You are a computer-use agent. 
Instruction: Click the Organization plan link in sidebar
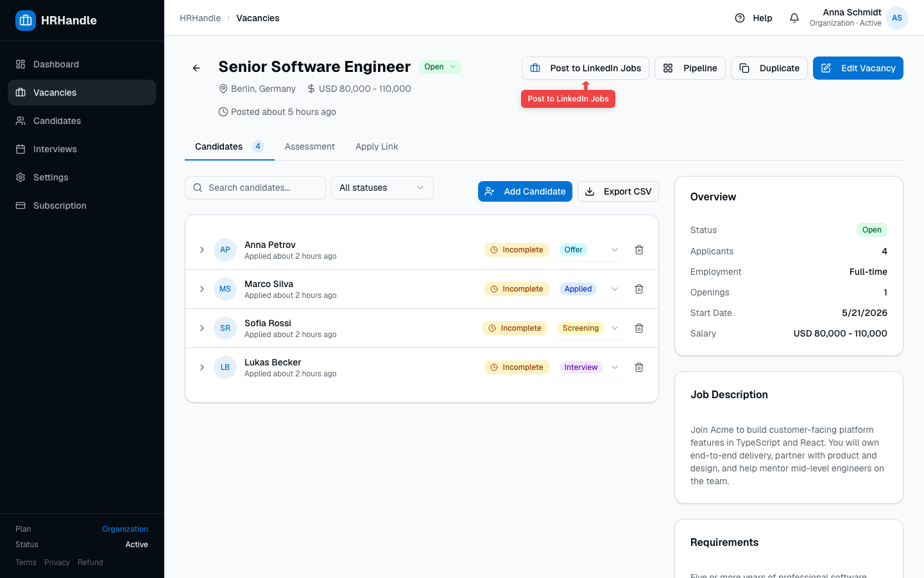125,529
